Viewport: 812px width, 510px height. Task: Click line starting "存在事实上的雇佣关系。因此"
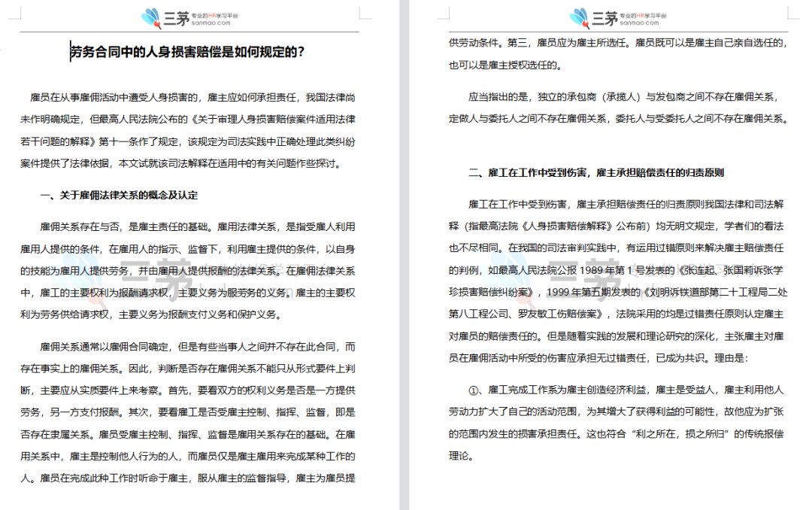pyautogui.click(x=188, y=369)
